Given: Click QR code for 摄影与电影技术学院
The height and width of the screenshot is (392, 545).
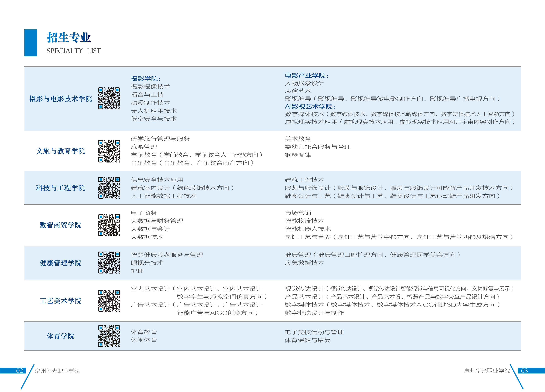Looking at the screenshot, I should pos(109,98).
